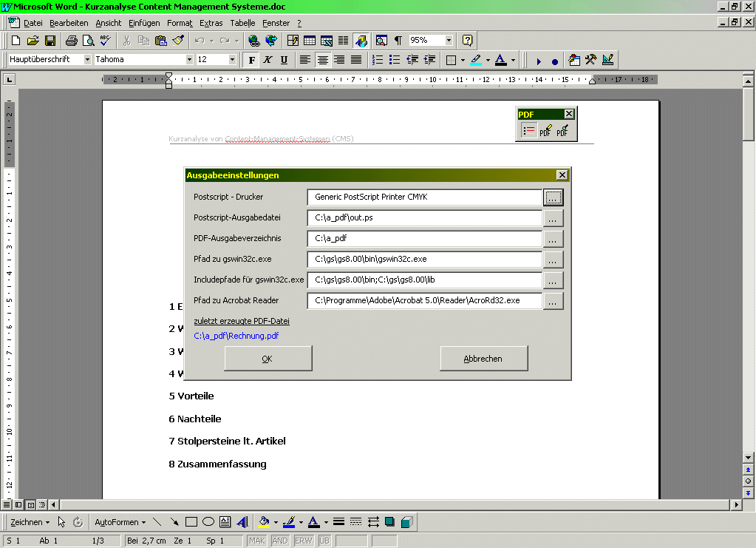Expand the undo history arrow
This screenshot has height=548, width=756.
[211, 41]
